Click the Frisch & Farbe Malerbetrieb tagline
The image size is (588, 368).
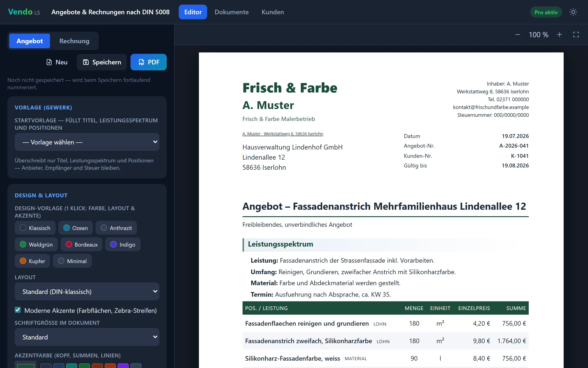click(279, 119)
